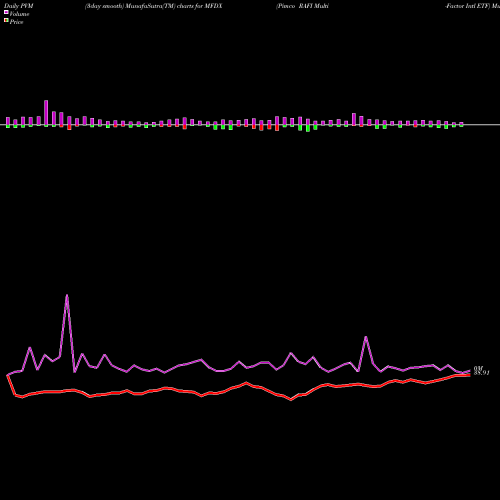
Task: Click the tallest magenta volume bar
Action: [46, 113]
